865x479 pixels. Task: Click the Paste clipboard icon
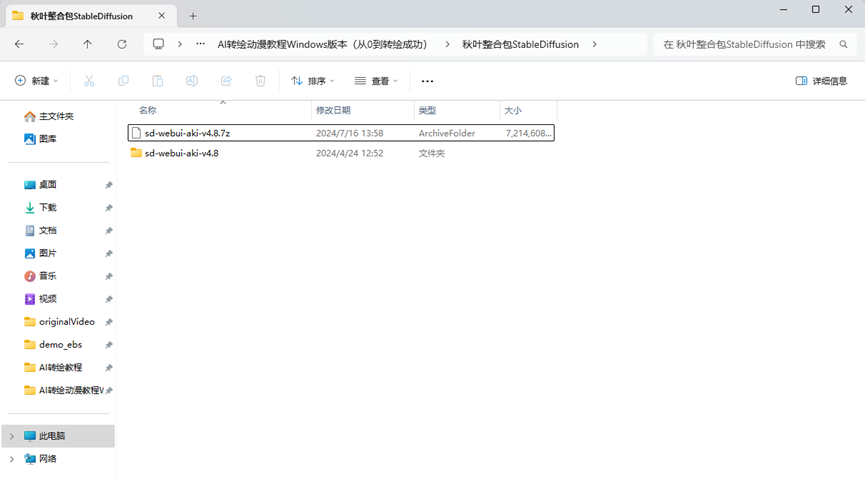[x=157, y=81]
